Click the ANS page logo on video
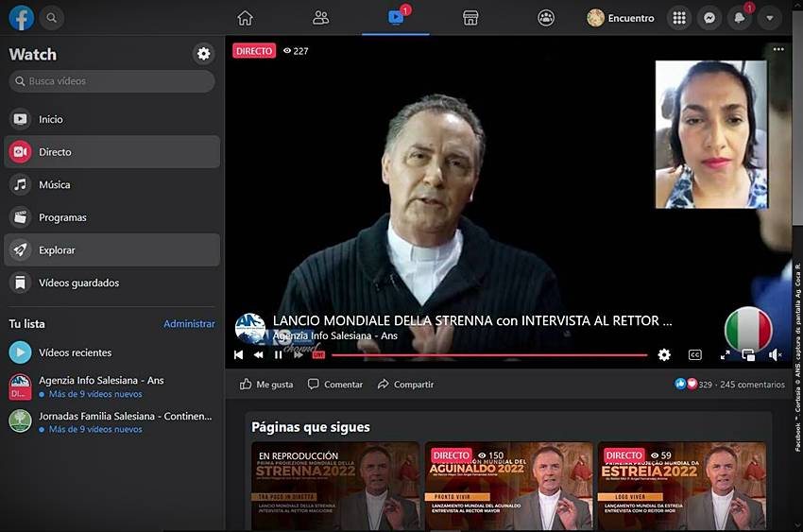 (250, 328)
